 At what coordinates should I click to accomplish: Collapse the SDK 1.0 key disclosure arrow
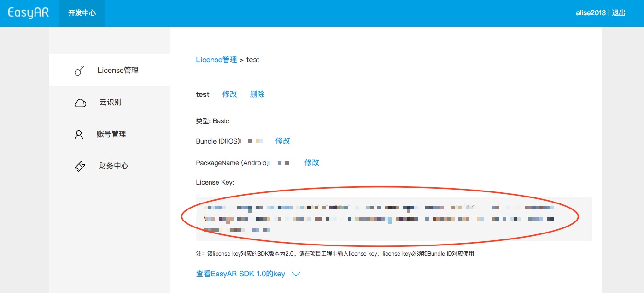tap(295, 274)
